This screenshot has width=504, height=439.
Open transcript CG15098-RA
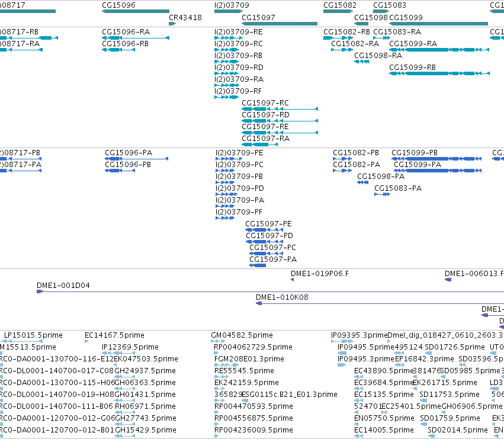378,56
